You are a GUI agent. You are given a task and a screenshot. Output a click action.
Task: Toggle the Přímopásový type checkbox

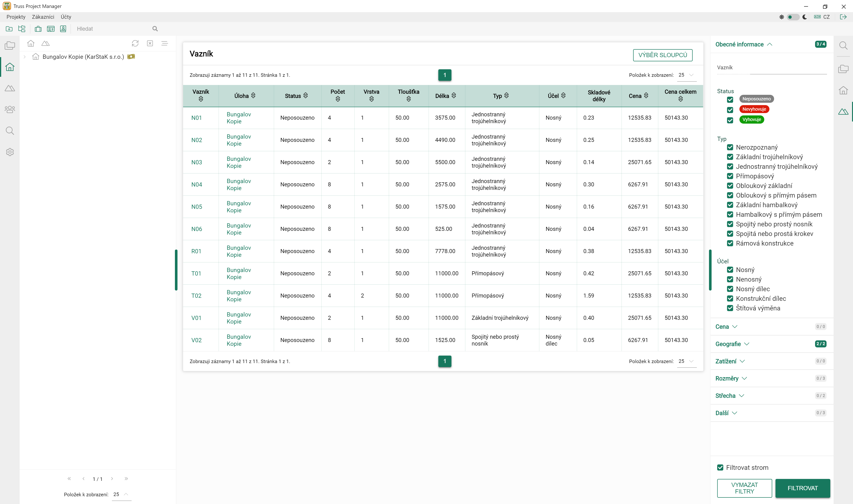click(x=730, y=176)
